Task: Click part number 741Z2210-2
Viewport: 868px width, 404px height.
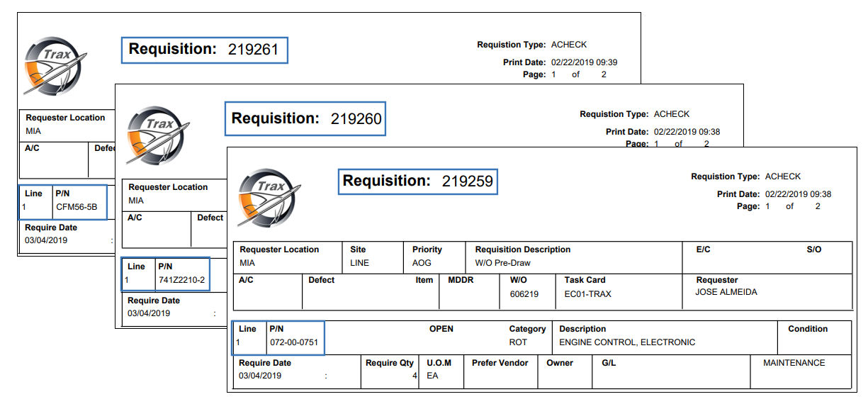Action: (181, 280)
